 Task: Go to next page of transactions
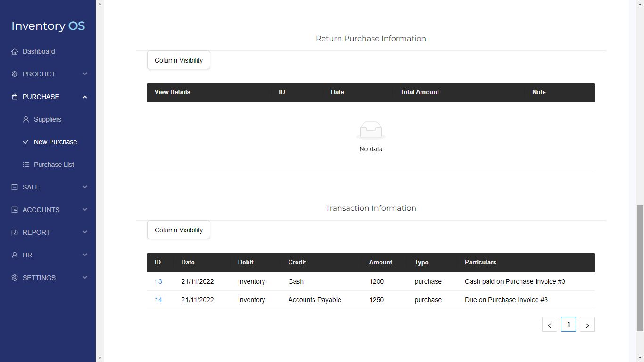click(587, 325)
